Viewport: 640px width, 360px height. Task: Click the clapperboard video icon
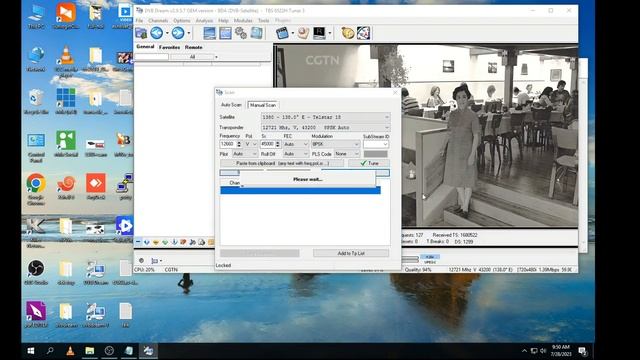[x=282, y=33]
